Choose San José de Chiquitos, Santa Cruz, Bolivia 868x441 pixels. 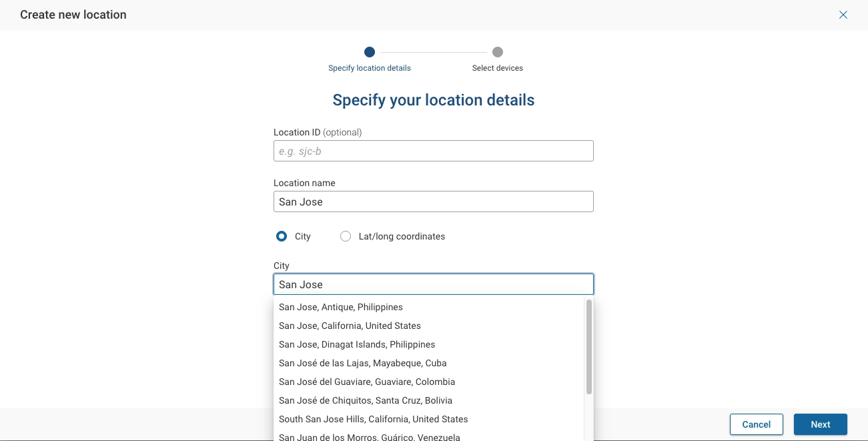[x=365, y=400]
